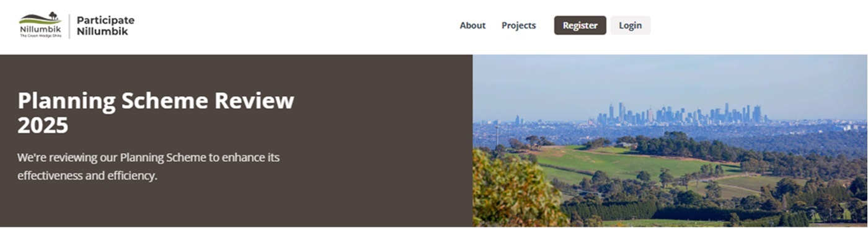Click the Login button
Screen dimensions: 868x248
tap(631, 25)
